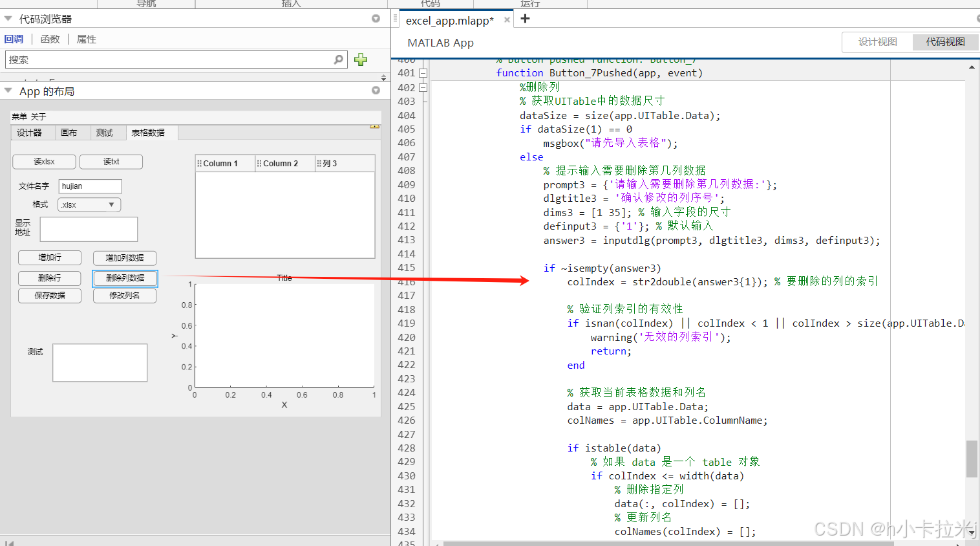Screen dimensions: 980x546
Task: Click the data(:, colIndex) = [] line
Action: pos(682,504)
